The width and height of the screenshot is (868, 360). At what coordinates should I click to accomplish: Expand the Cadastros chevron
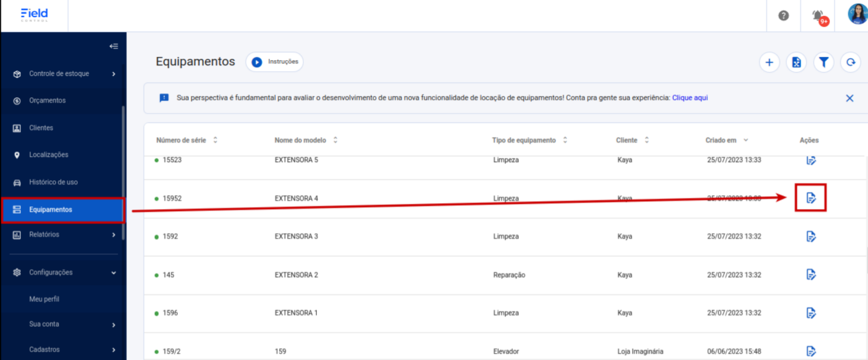coord(113,350)
